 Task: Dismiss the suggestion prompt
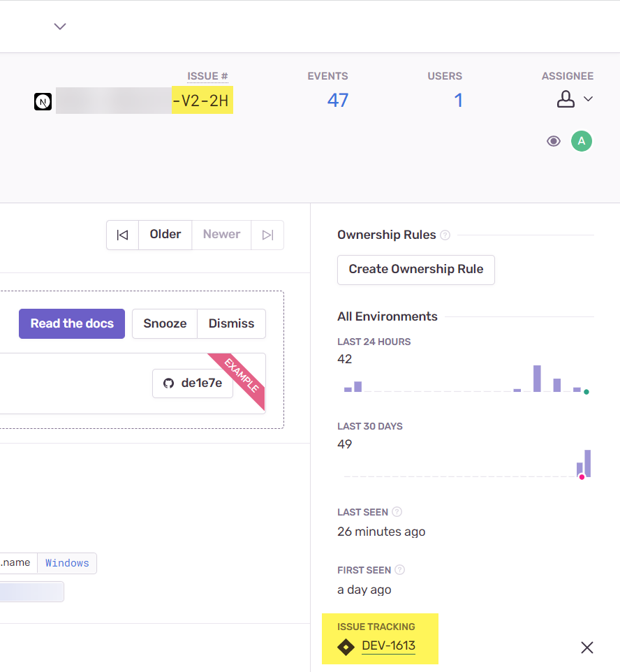pyautogui.click(x=231, y=323)
